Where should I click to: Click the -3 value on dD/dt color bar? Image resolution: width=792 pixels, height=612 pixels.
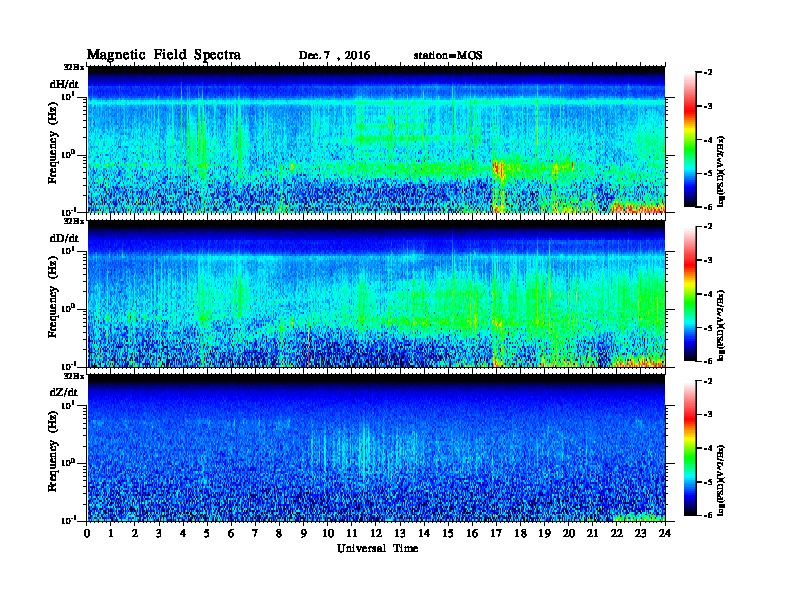click(709, 260)
